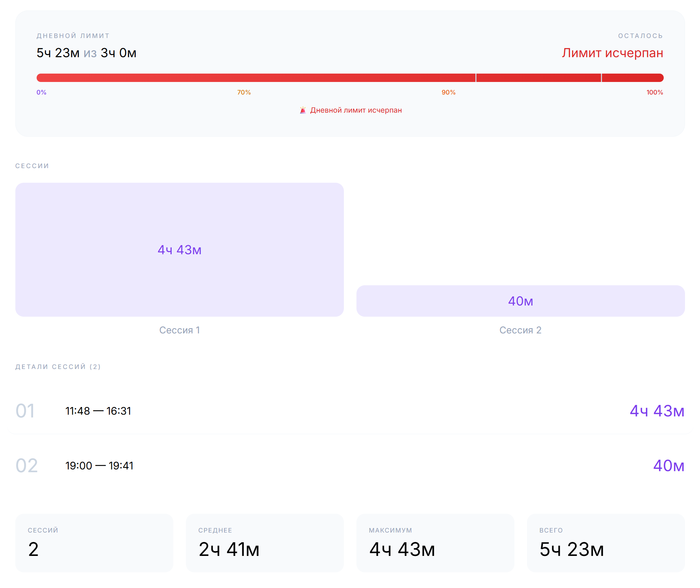Click the МАКСИМУМ '4ч 43м' card
Viewport: 700px width, 588px height.
435,543
